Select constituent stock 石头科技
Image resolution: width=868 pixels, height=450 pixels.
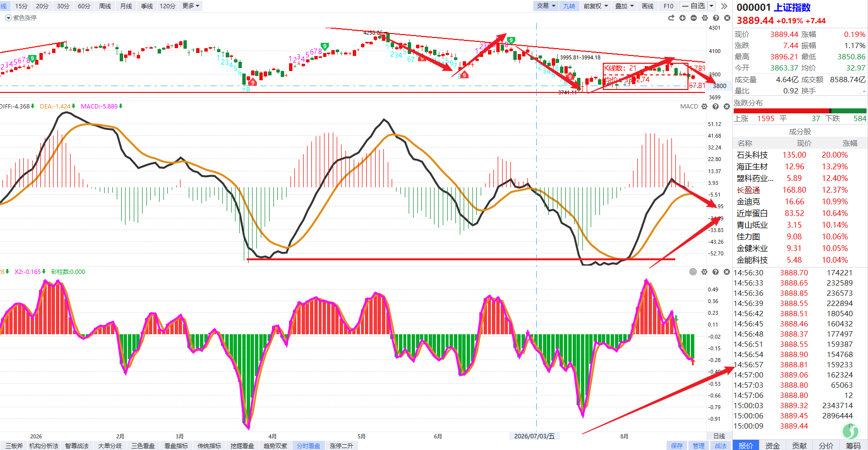point(752,155)
